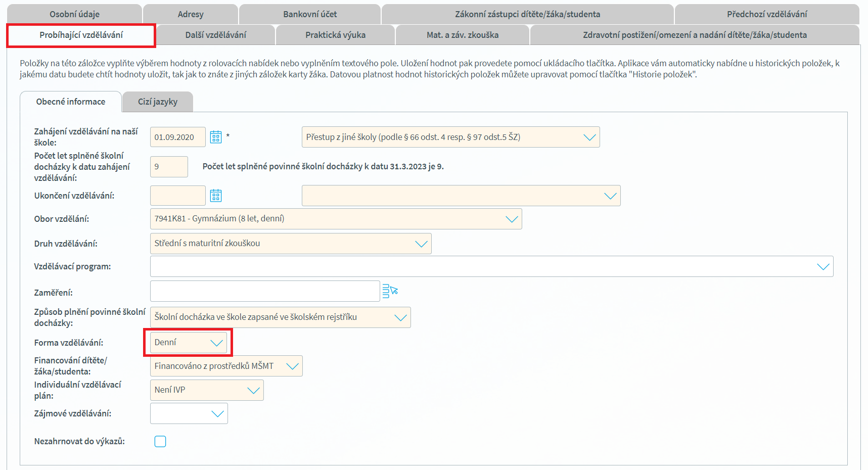Screen dimensions: 868x470
Task: Click the Počet let splněné docházky field
Action: pos(169,167)
